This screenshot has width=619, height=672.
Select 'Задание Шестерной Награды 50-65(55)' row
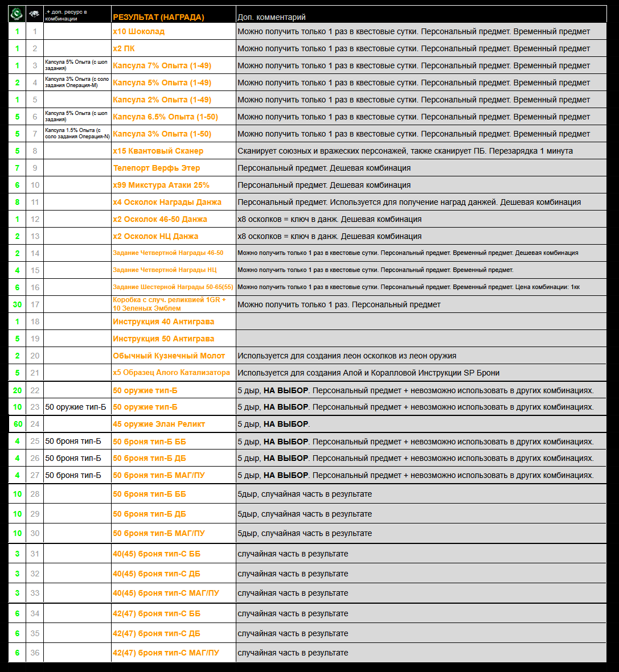(173, 287)
